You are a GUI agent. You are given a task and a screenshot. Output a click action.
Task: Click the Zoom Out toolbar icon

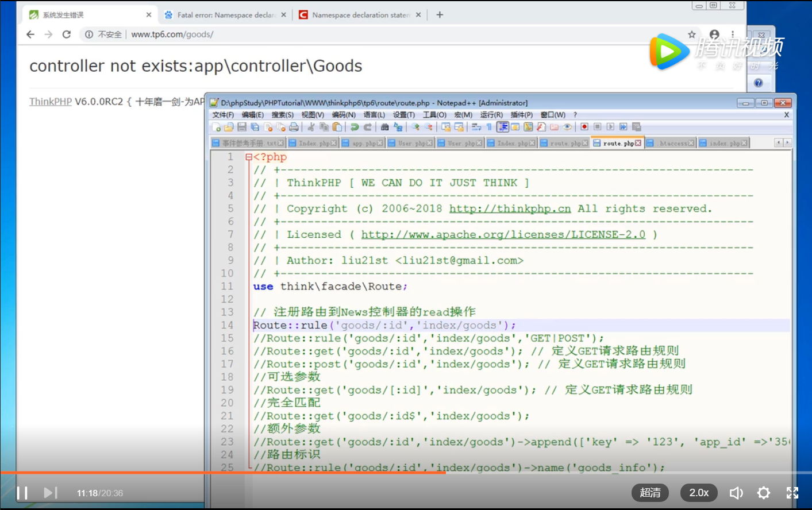pyautogui.click(x=428, y=127)
